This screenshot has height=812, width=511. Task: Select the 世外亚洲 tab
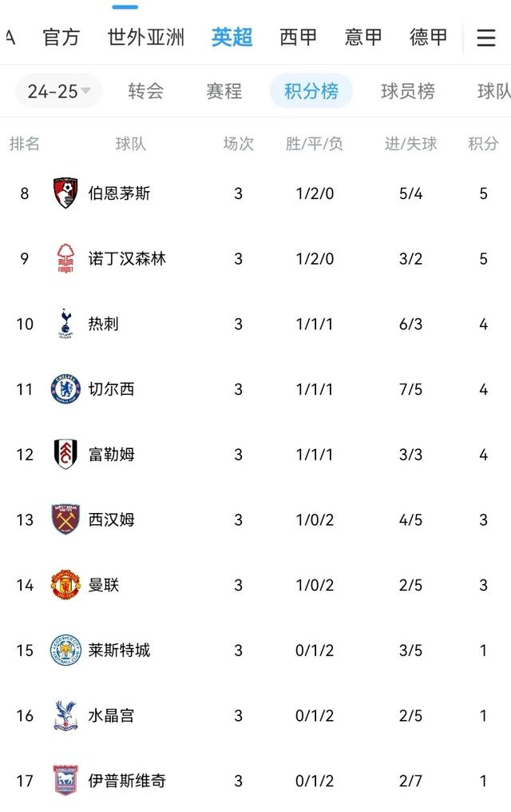(146, 38)
